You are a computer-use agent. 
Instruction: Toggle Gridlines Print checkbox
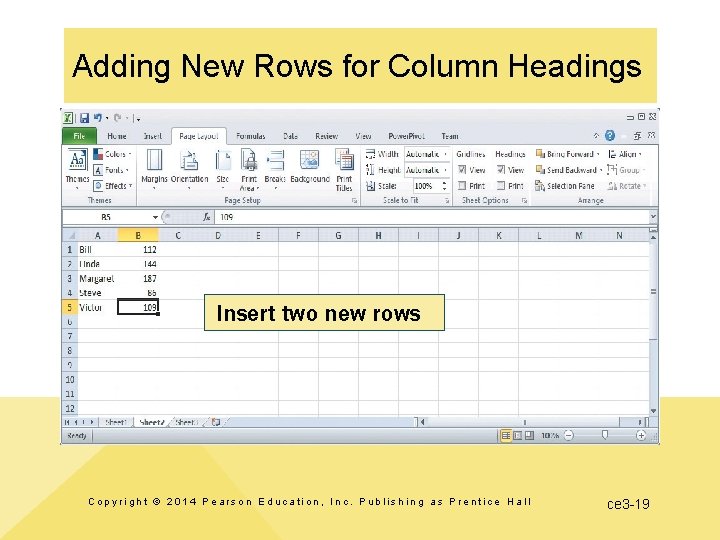[x=462, y=186]
